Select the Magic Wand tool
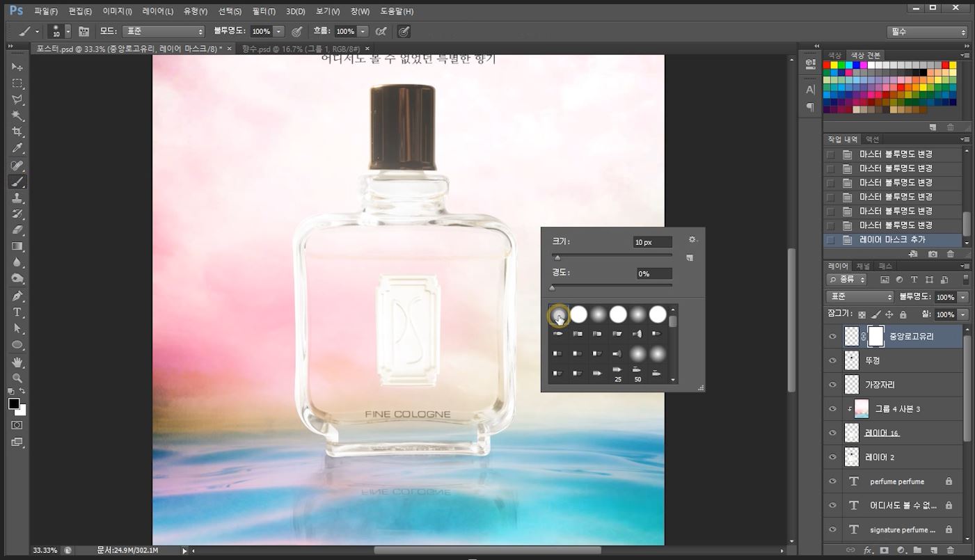Viewport: 975px width, 560px height. pyautogui.click(x=17, y=116)
